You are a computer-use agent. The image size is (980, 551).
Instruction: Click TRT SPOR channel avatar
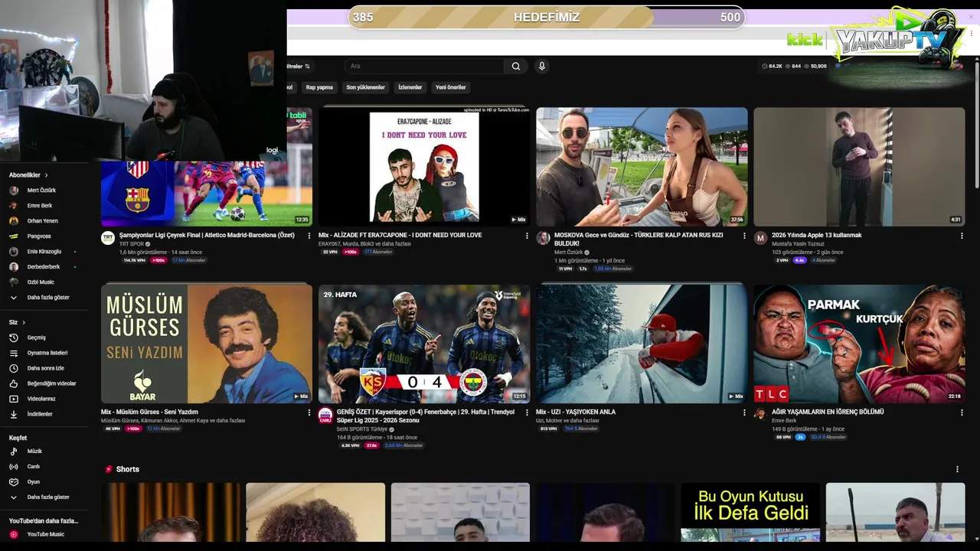pos(108,238)
